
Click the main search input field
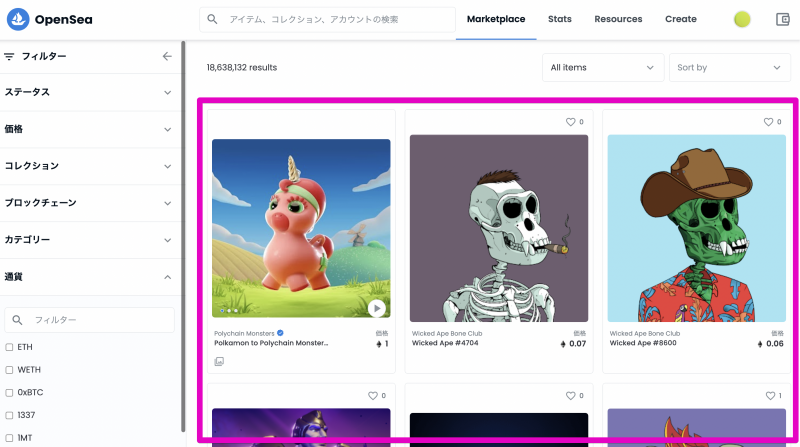click(x=328, y=19)
